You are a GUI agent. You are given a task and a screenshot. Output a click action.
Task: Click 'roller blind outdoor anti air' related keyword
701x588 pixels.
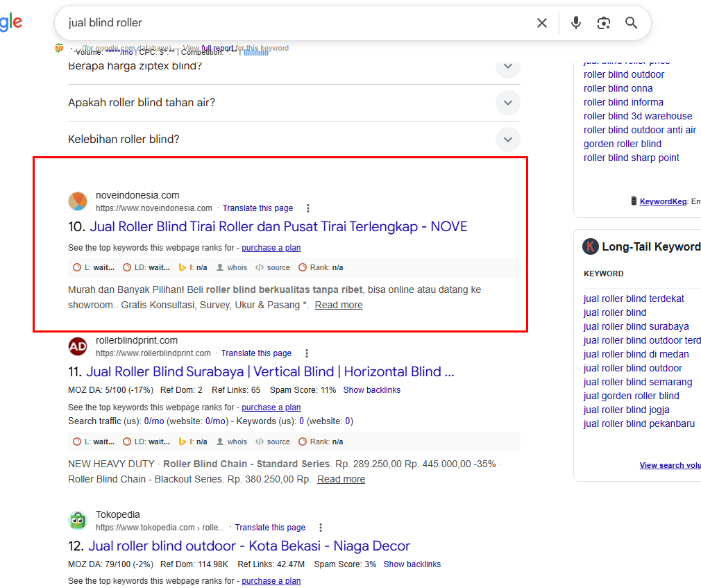[639, 130]
